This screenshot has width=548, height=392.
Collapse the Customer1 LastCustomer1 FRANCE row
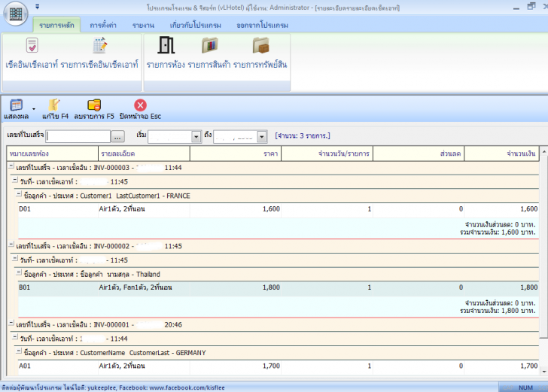20,195
